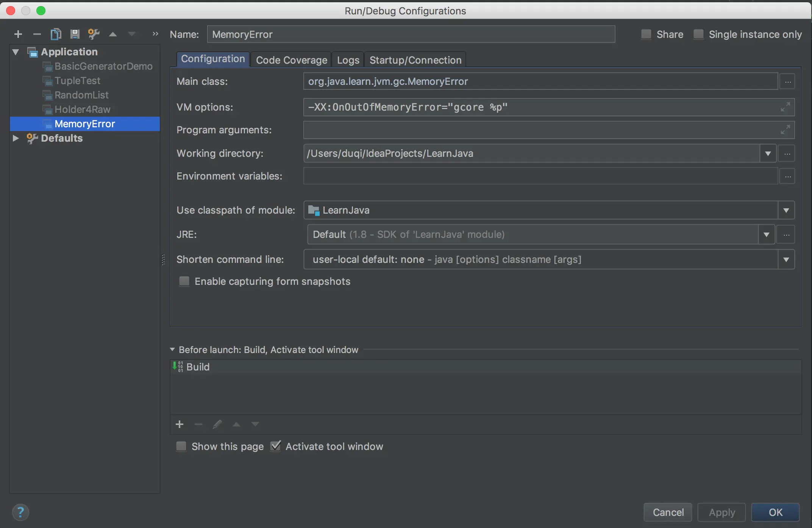Click the add before-launch task plus icon
The height and width of the screenshot is (528, 812).
pyautogui.click(x=180, y=424)
